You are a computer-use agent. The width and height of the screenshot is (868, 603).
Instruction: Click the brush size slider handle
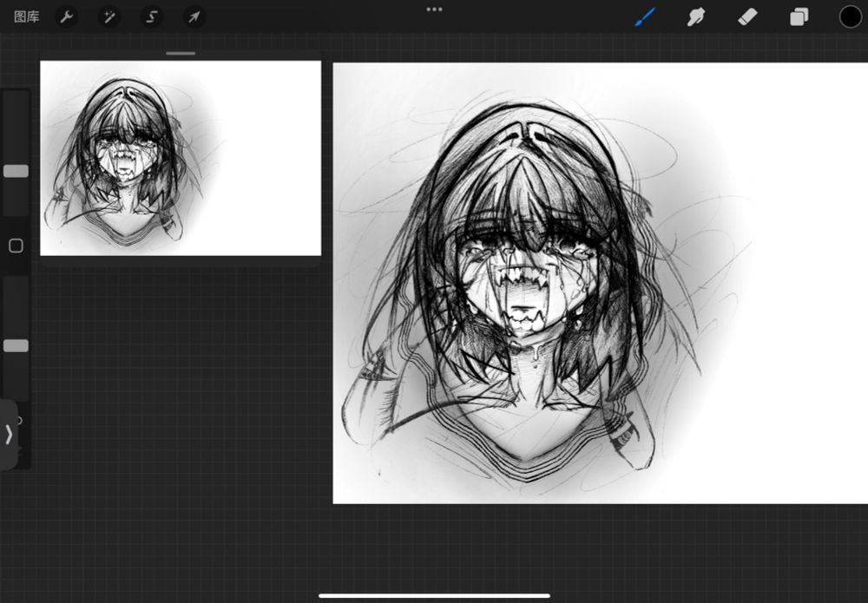(16, 171)
